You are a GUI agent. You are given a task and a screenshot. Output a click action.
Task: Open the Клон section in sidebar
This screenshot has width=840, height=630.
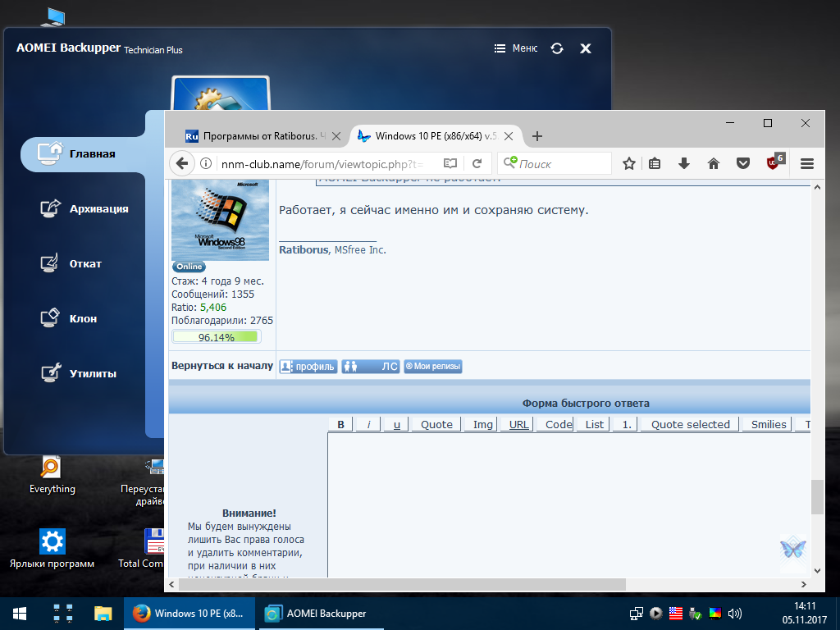(82, 318)
